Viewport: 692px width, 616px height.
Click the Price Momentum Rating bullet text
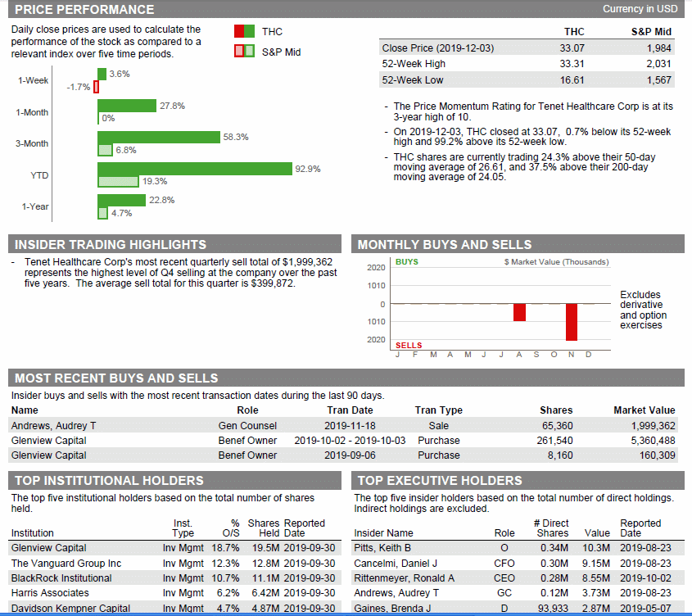(x=533, y=111)
